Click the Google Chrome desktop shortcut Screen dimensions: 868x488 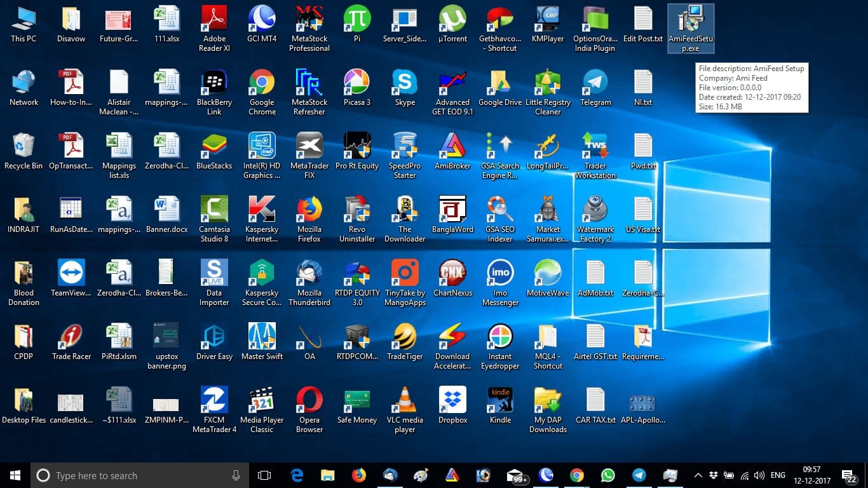point(262,92)
